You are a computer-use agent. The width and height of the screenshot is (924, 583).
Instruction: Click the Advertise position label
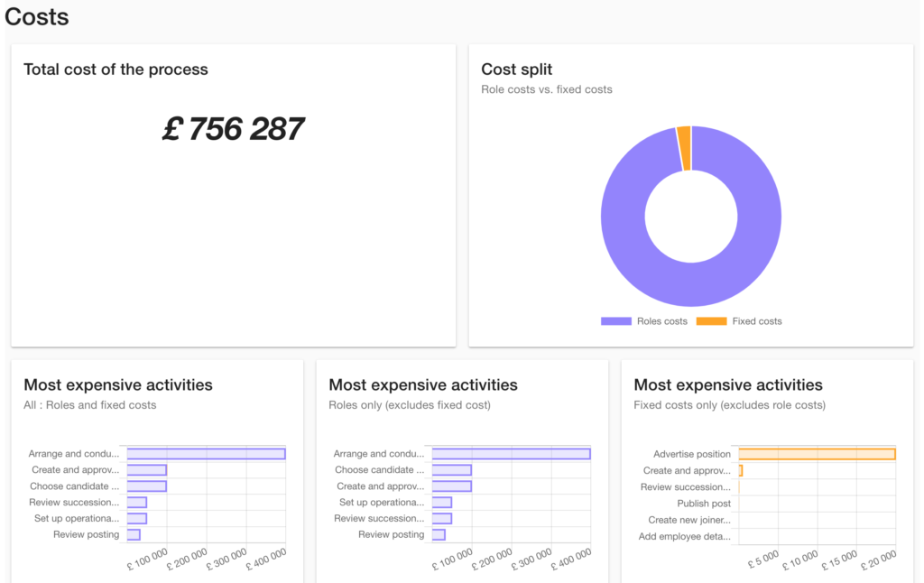pos(692,454)
